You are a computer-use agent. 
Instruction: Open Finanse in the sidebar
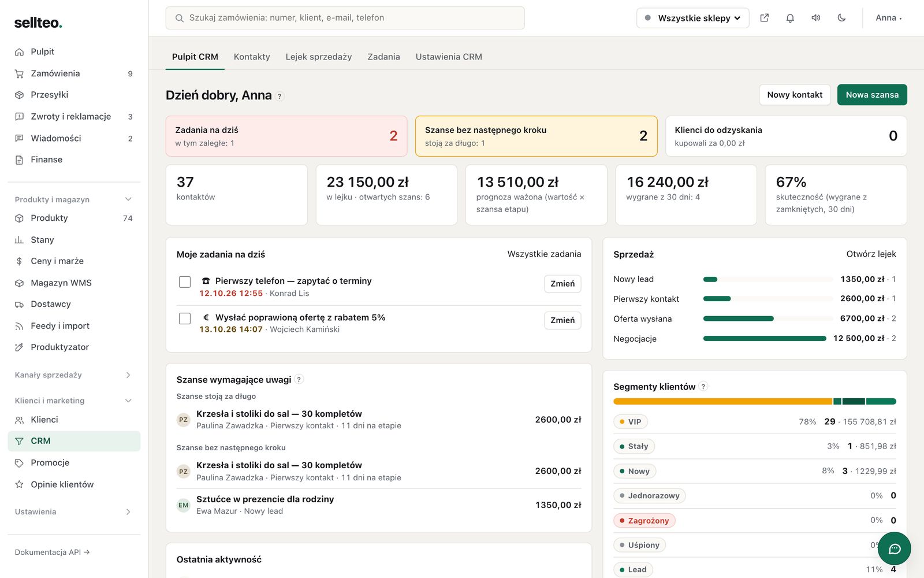(74, 160)
